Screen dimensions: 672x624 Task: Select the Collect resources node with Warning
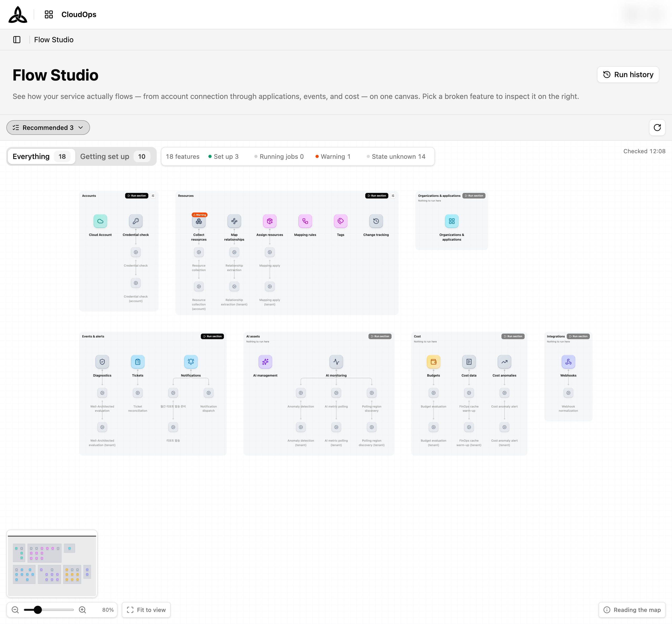tap(199, 221)
